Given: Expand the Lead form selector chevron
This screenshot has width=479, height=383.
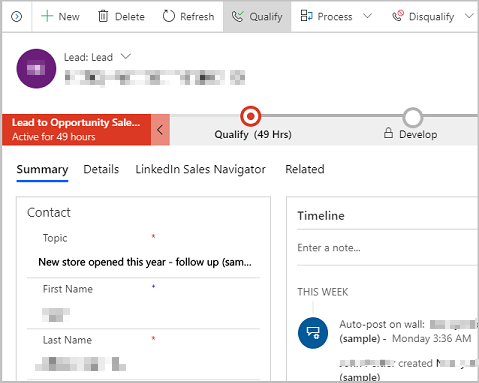Looking at the screenshot, I should (x=126, y=56).
